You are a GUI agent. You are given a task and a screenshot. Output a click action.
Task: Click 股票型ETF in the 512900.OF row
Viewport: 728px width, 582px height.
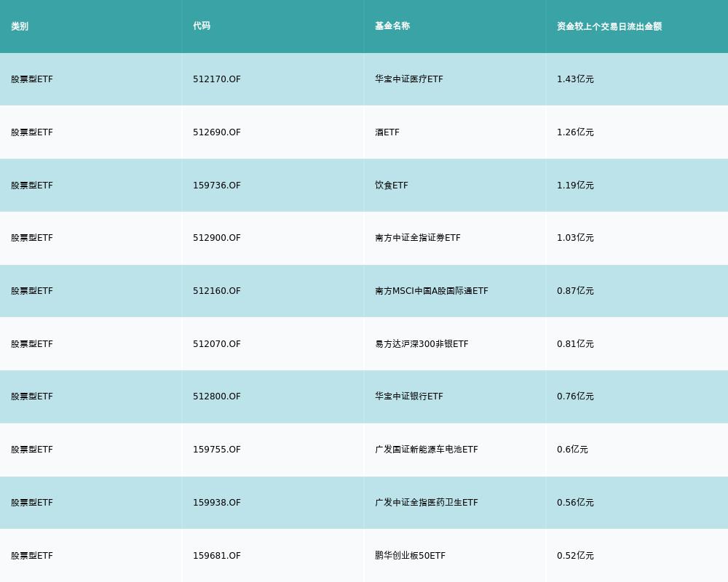(x=32, y=238)
